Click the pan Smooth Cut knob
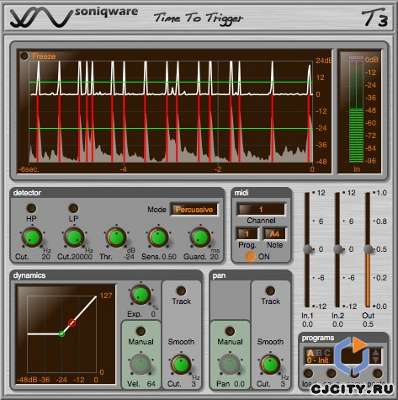The width and height of the screenshot is (398, 400). [270, 364]
